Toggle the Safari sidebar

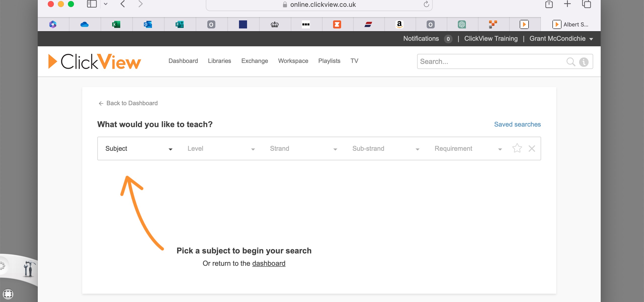92,4
